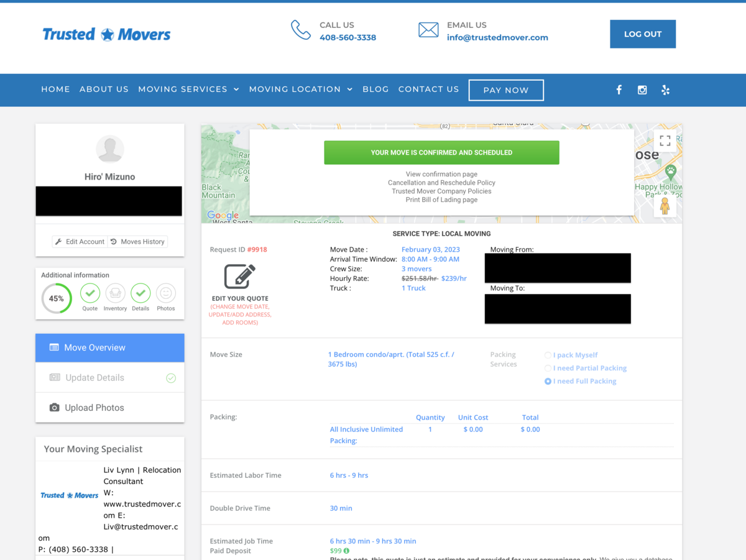Select the Move Overview tab

(110, 348)
